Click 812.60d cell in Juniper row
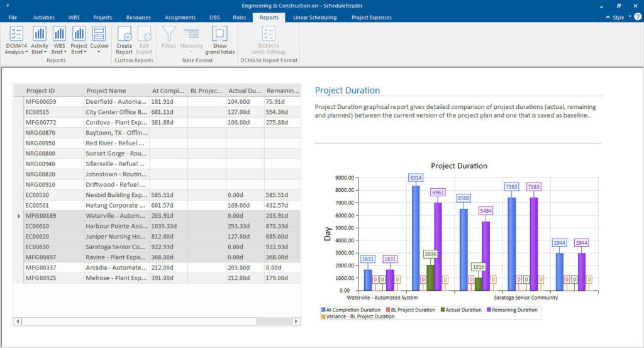Screen dimensions: 644x348 coord(169,236)
